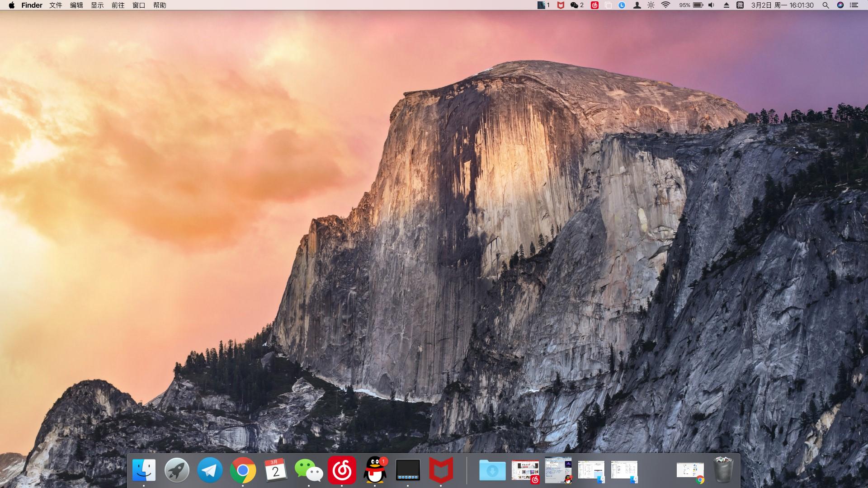Adjust brightness via the display icon

650,5
